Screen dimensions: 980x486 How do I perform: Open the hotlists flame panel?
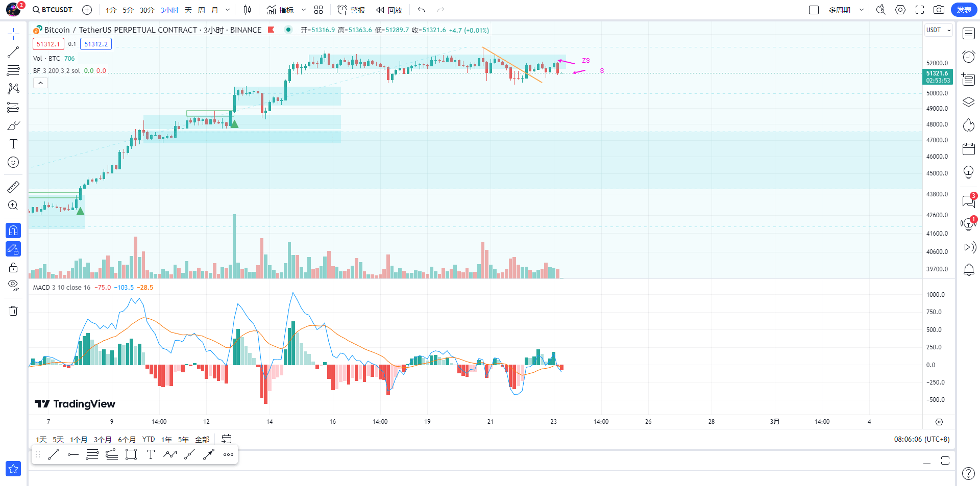pos(968,125)
